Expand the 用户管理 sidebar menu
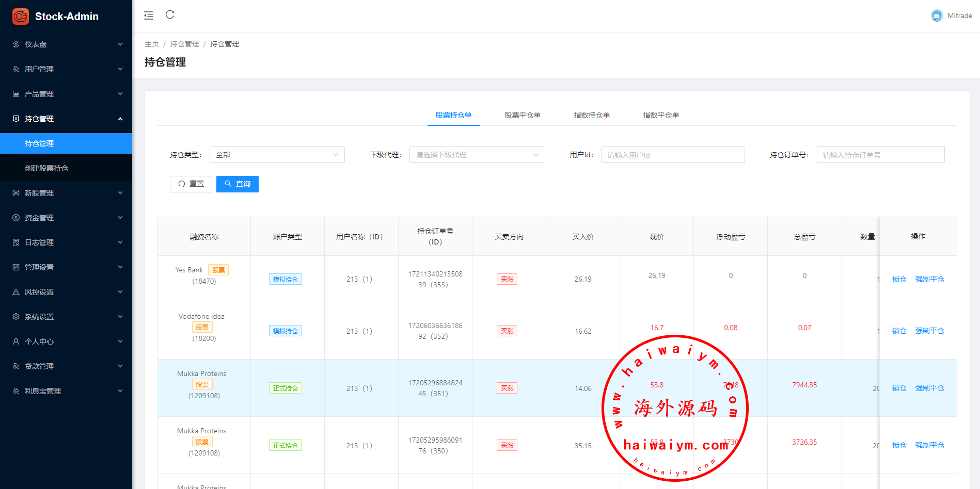 (66, 69)
